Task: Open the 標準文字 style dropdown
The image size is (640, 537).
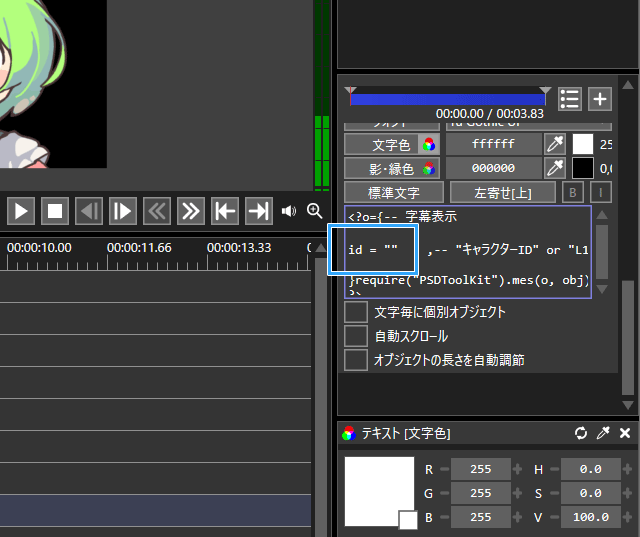Action: pyautogui.click(x=394, y=192)
